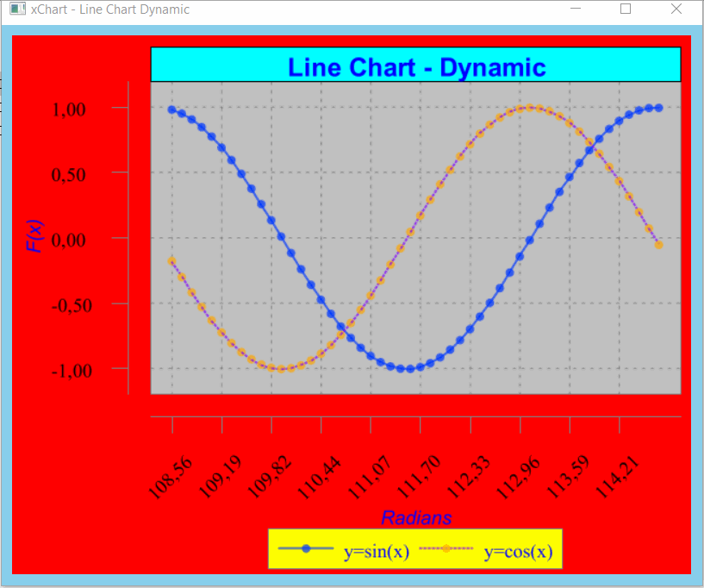Screen dimensions: 704x588
Task: Click the last blue sine data point
Action: [657, 109]
